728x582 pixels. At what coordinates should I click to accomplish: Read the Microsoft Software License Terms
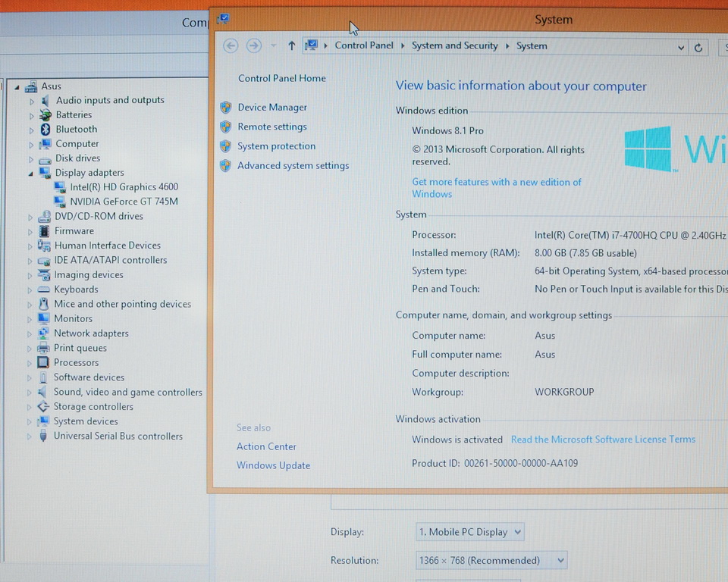coord(603,439)
